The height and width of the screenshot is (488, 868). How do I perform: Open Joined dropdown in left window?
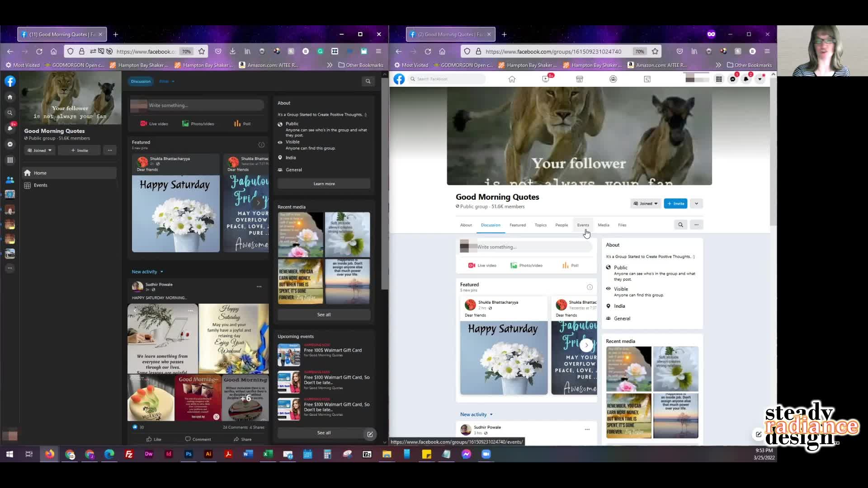point(40,150)
